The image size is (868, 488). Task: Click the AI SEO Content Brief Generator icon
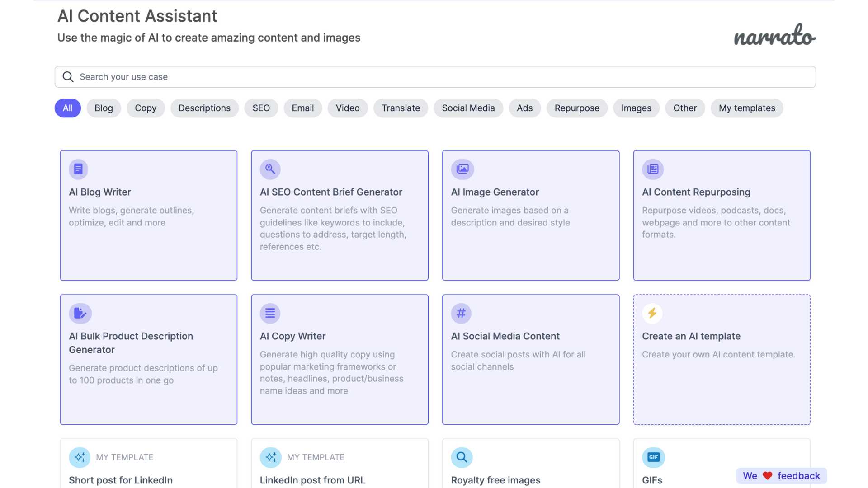tap(269, 169)
